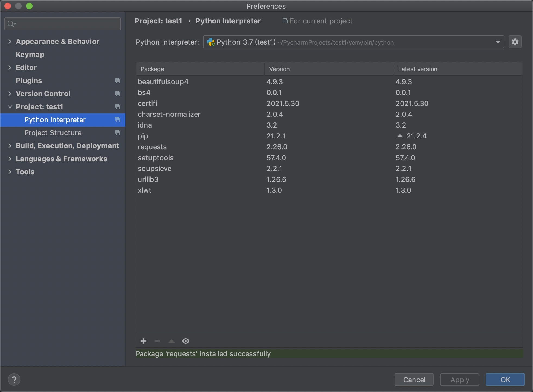Viewport: 533px width, 392px height.
Task: Expand the Version Control section
Action: click(10, 94)
